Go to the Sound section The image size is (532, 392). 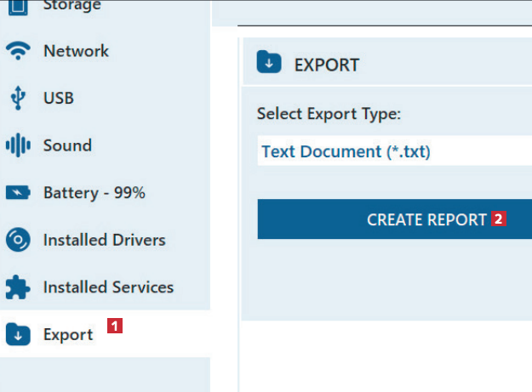(67, 145)
